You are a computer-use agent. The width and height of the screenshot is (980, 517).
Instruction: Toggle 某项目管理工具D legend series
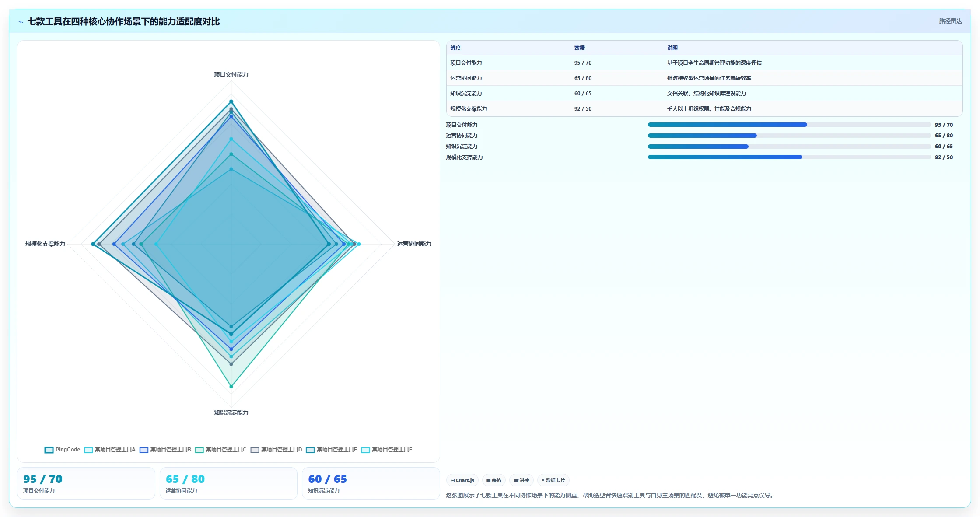[x=276, y=450]
